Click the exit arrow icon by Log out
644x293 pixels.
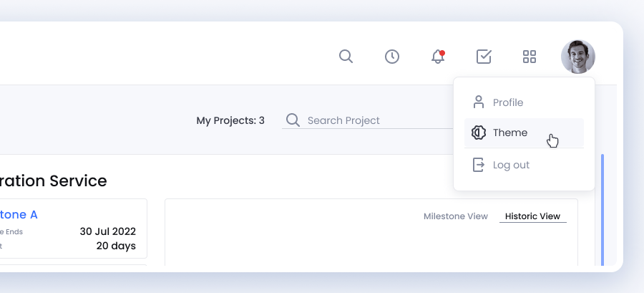pos(479,165)
